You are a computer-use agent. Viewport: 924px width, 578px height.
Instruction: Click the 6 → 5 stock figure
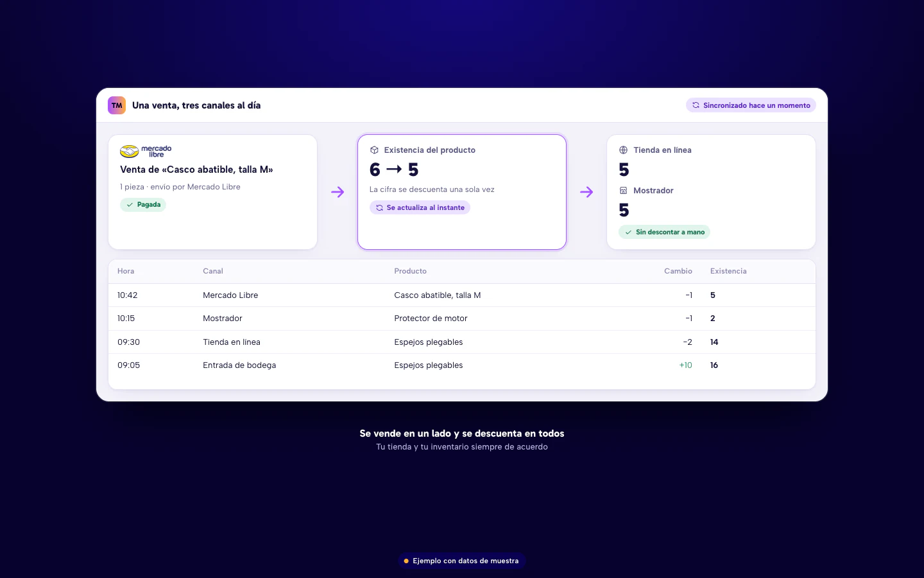coord(394,170)
